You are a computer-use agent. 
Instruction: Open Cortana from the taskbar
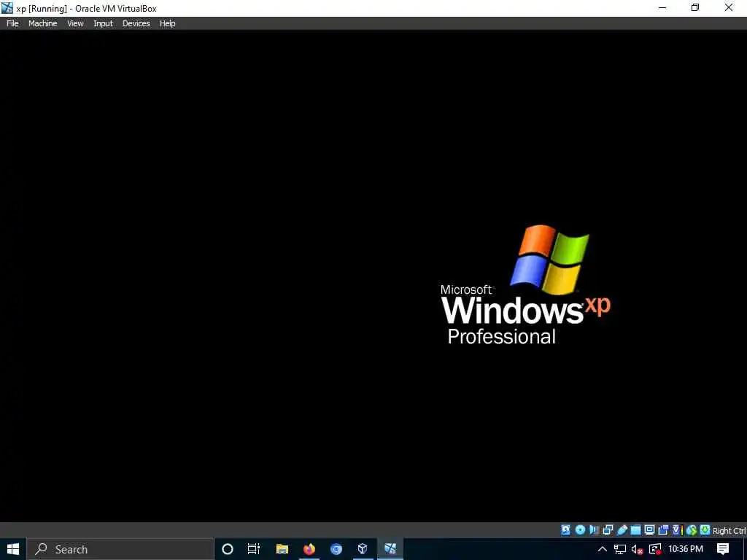[228, 549]
